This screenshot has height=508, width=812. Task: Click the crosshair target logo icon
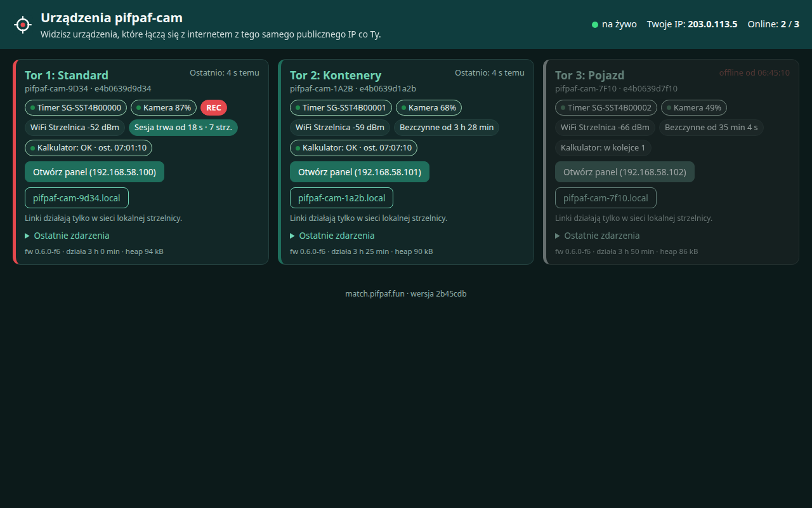pos(23,25)
